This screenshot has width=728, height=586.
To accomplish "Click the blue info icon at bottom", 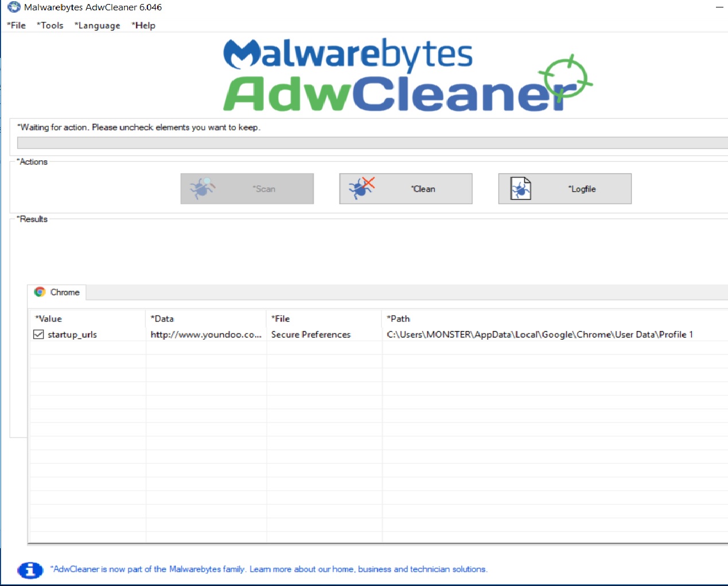I will coord(30,570).
